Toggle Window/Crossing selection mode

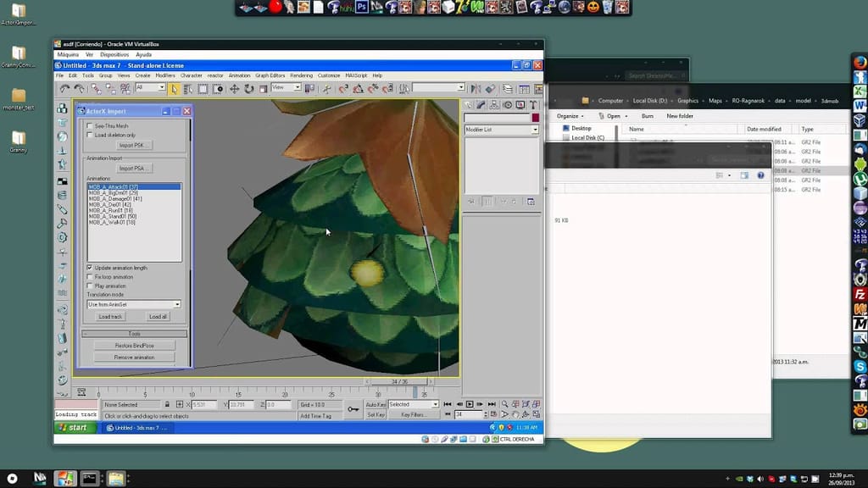click(218, 88)
